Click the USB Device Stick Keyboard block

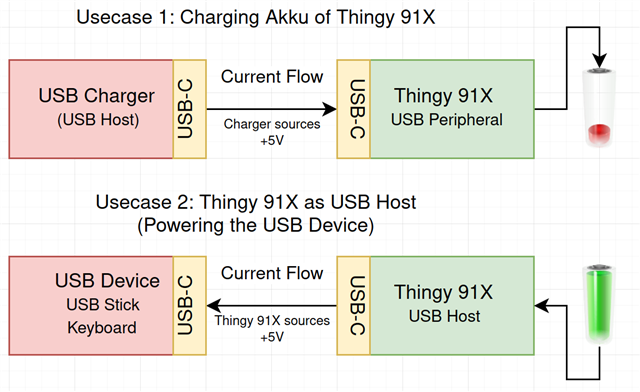tap(91, 305)
